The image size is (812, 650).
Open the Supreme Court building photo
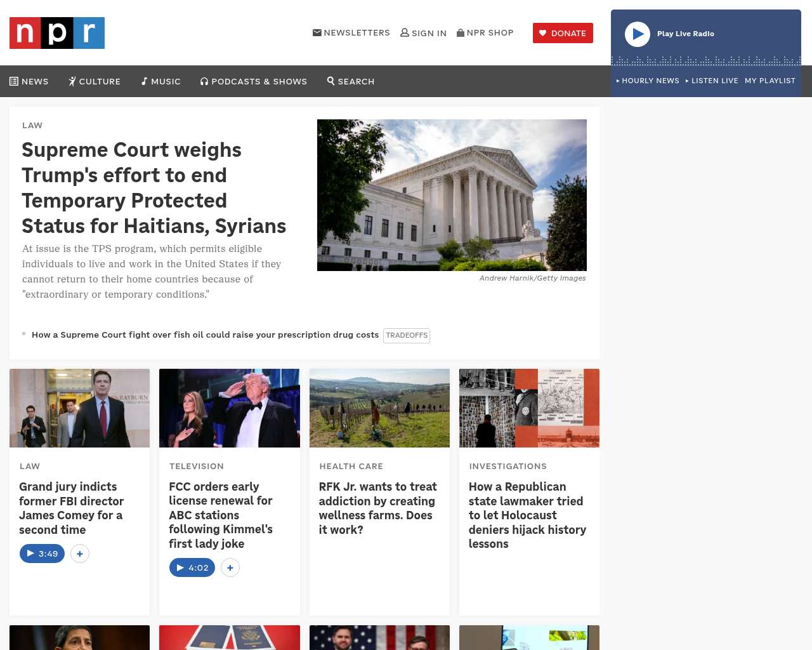452,195
